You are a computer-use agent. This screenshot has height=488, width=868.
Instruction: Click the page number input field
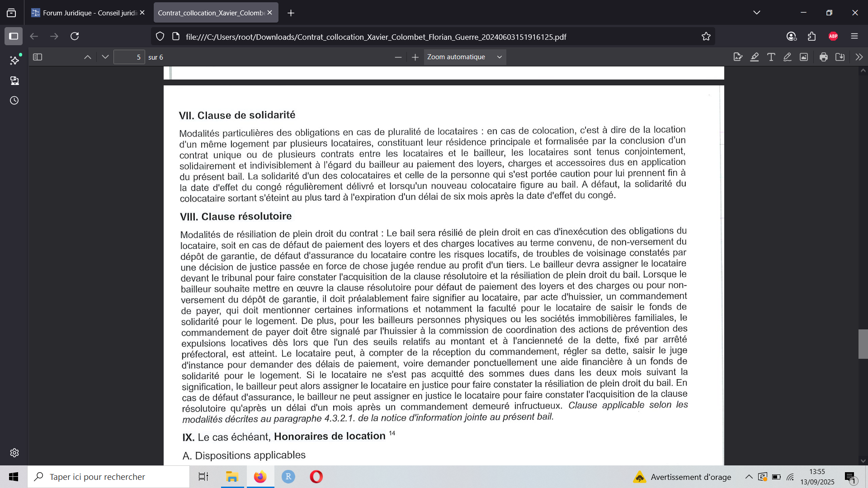(129, 57)
